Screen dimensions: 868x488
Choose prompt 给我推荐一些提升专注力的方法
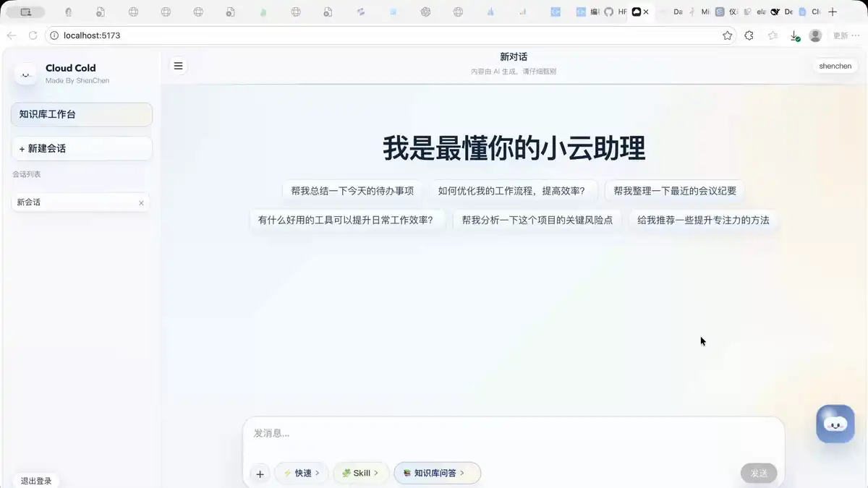pyautogui.click(x=703, y=220)
